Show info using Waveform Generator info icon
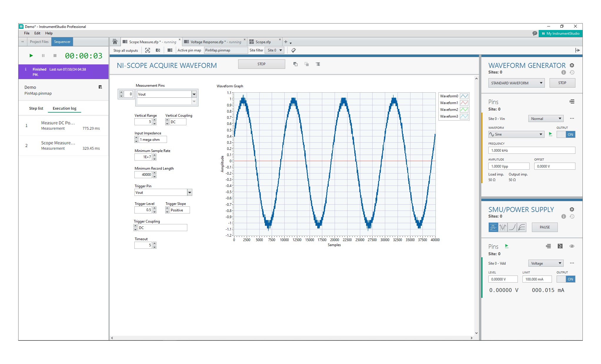Screen dimensions: 601x364 tap(564, 72)
